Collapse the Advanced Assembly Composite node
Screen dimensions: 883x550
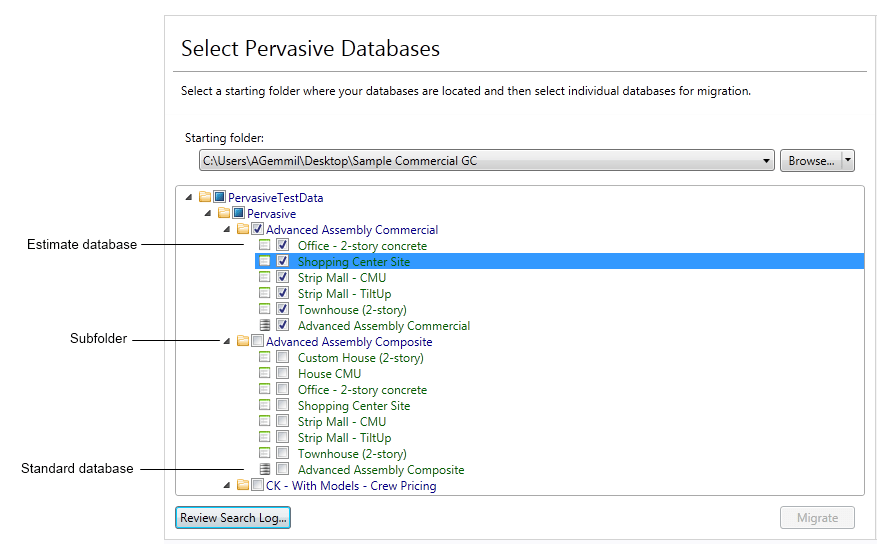227,341
